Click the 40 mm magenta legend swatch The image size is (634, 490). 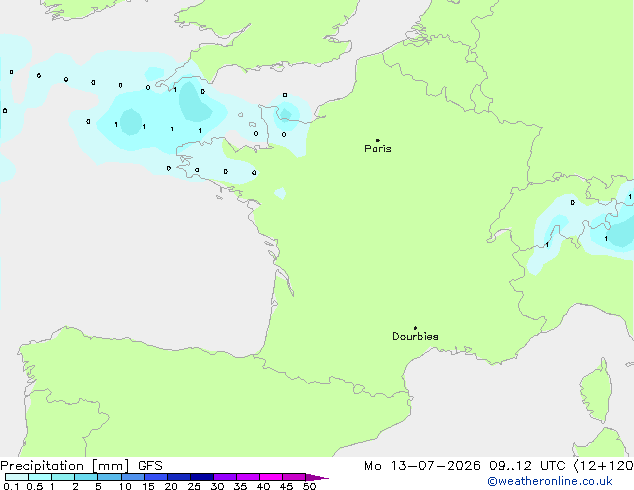click(271, 477)
